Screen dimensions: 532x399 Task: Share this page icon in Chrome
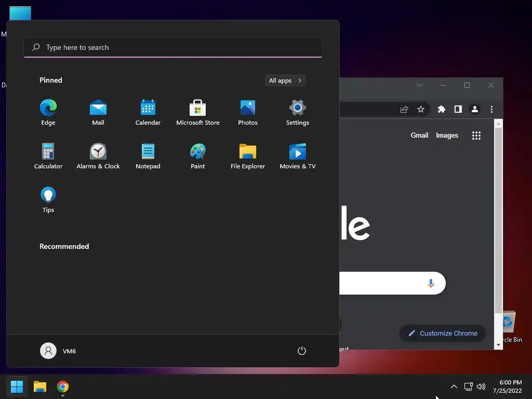coord(404,109)
